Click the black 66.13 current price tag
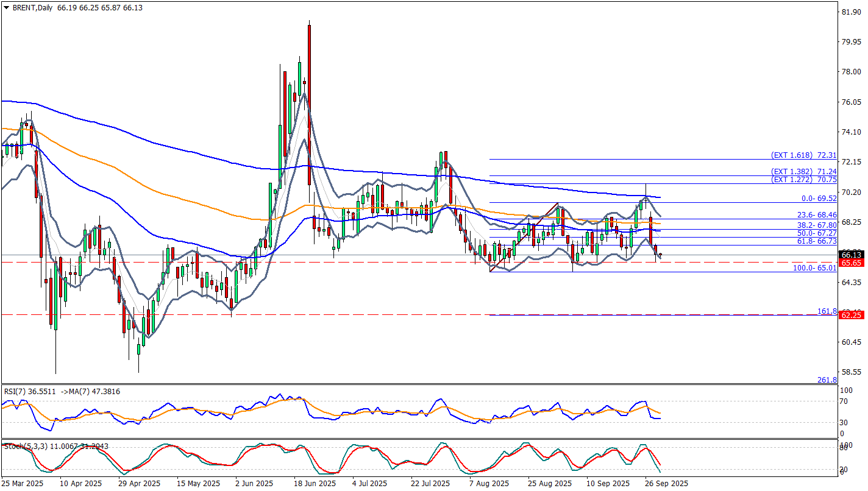Screen dimensions: 868x491 point(850,255)
